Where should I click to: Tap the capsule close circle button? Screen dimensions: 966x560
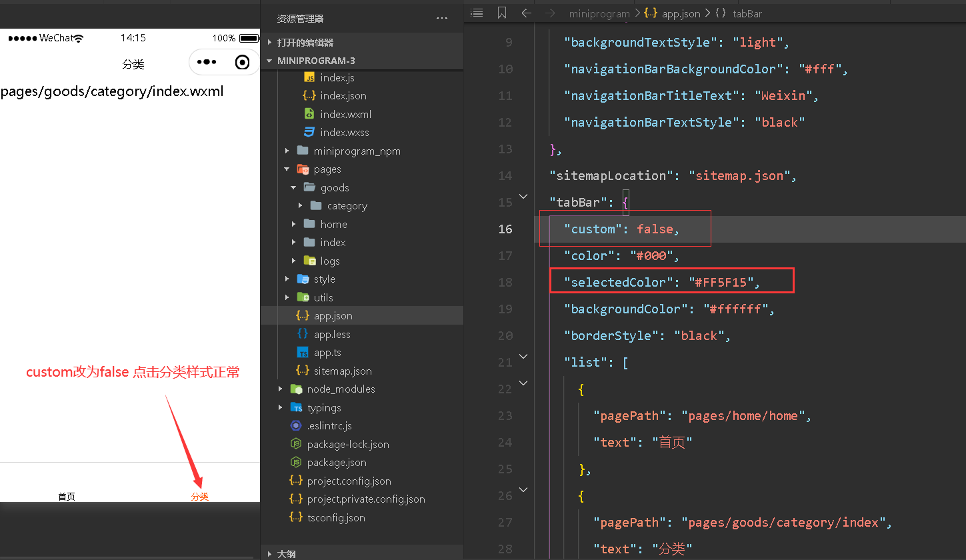pyautogui.click(x=243, y=63)
